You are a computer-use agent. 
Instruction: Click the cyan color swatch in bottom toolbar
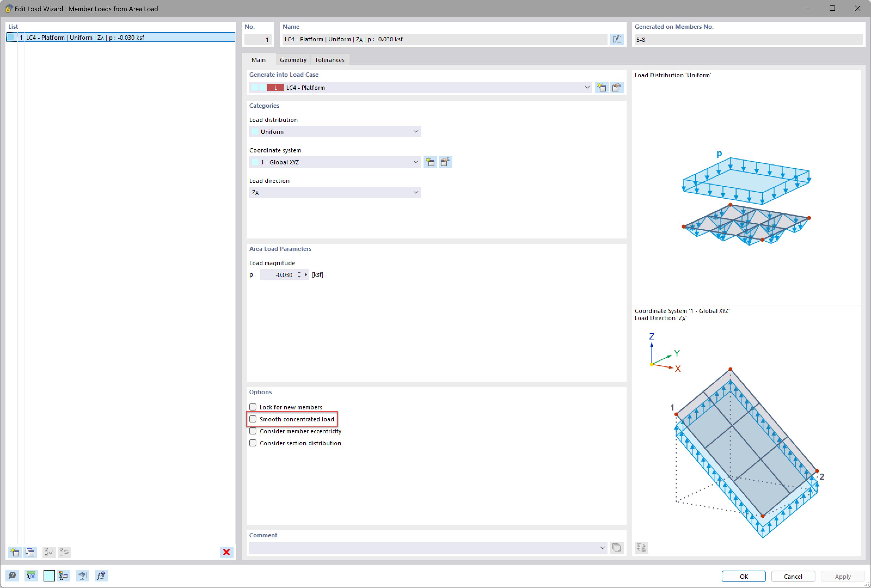coord(49,576)
